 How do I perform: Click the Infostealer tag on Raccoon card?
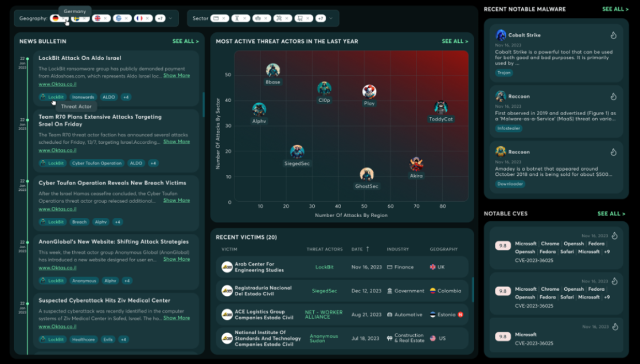(509, 128)
